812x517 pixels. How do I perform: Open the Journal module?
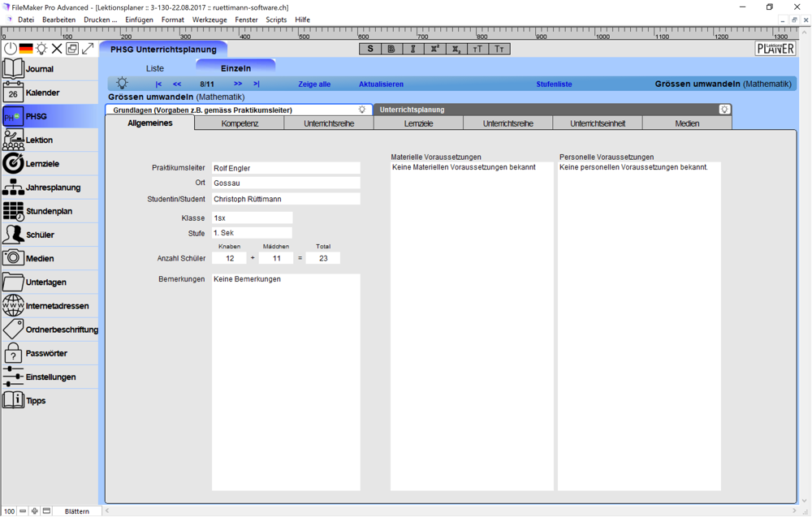coord(50,69)
